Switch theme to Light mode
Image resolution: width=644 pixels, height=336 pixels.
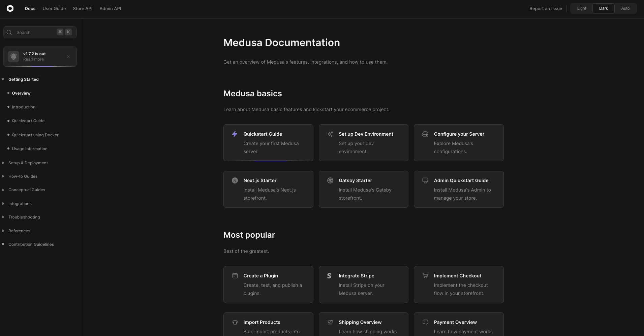coord(581,8)
